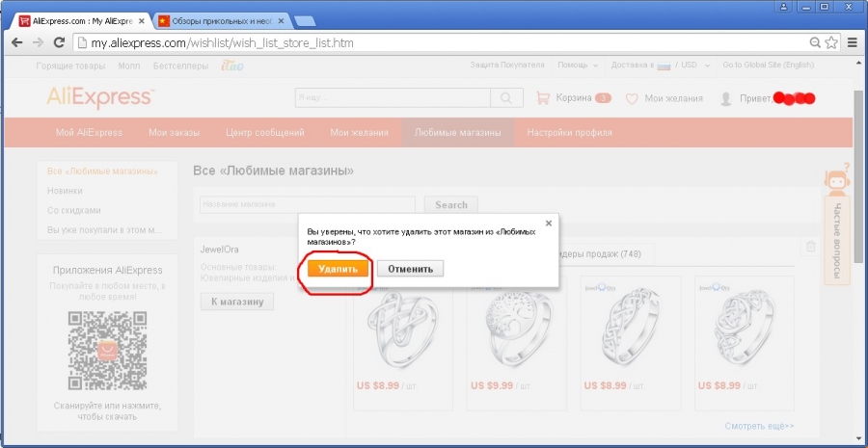Select Со скидками in left sidebar
The image size is (868, 448).
click(73, 210)
